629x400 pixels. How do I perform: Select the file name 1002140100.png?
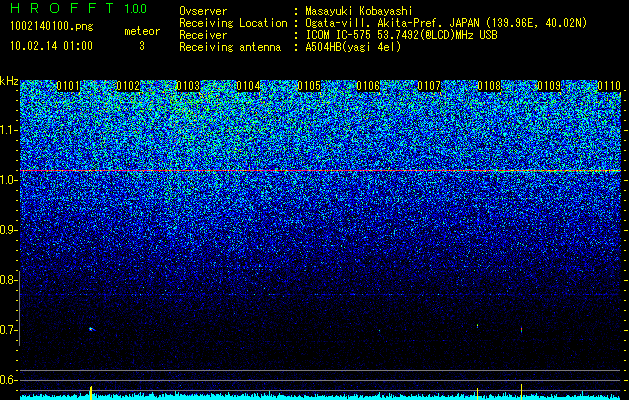click(52, 26)
